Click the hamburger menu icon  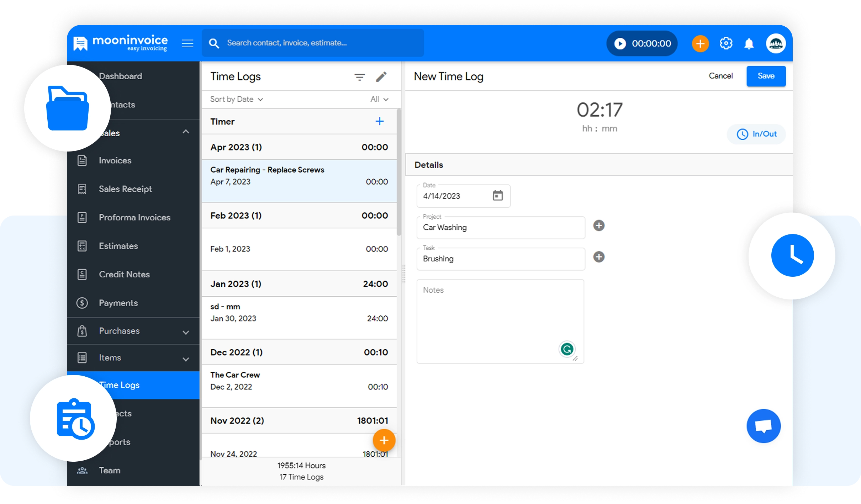[x=187, y=43]
